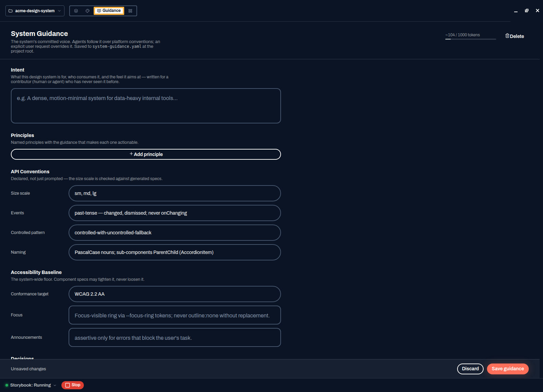This screenshot has height=392, width=543.
Task: Click the 'API Conventions' section heading
Action: pos(30,172)
